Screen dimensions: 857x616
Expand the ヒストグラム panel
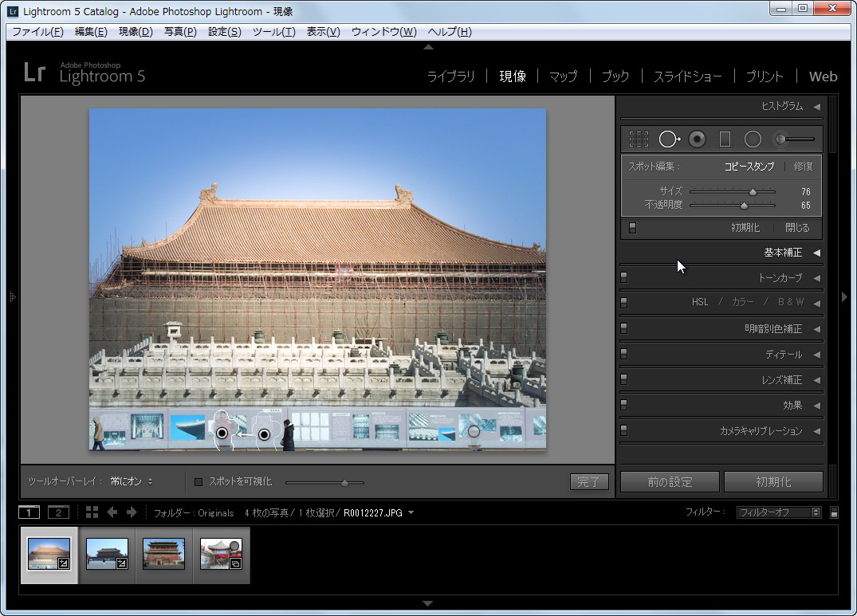click(816, 107)
